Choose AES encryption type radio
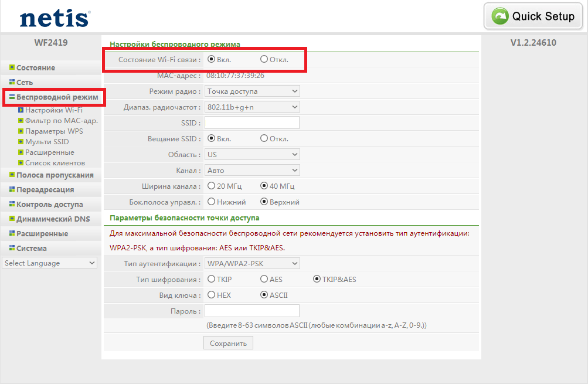 264,279
